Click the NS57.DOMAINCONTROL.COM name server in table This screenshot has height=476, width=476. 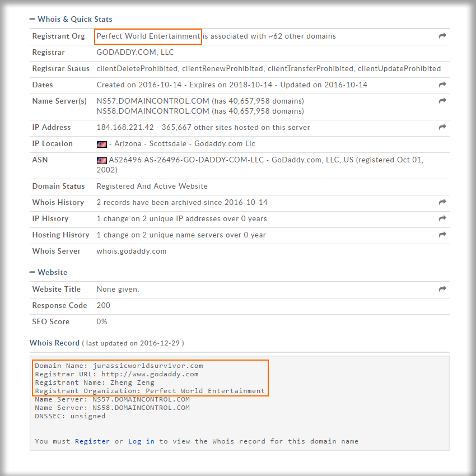[x=153, y=101]
